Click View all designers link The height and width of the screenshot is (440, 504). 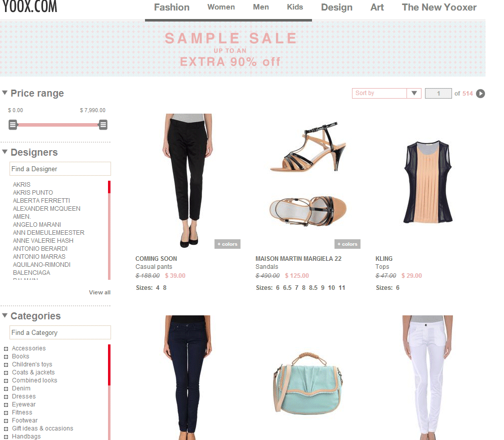click(99, 292)
